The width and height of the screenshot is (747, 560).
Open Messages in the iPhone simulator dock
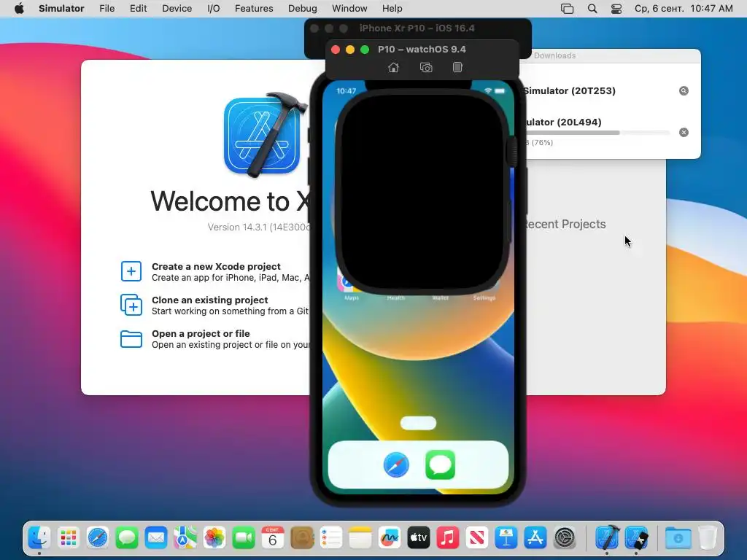click(440, 464)
